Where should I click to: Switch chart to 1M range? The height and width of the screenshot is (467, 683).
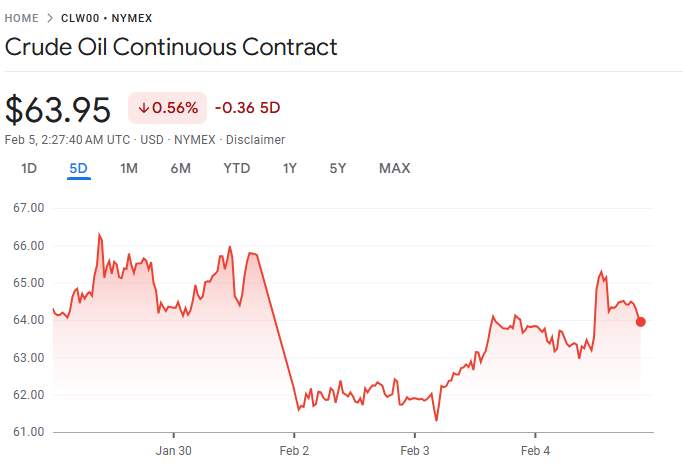tap(129, 168)
